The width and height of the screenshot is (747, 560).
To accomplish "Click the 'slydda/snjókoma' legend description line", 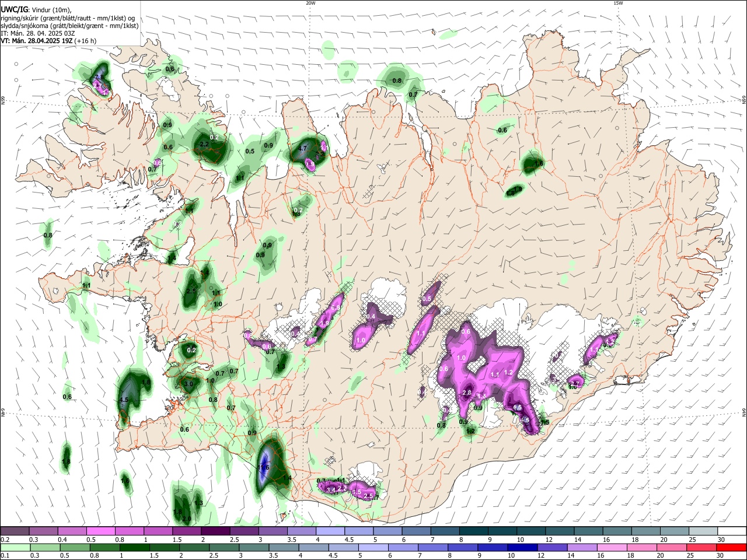I will (x=69, y=26).
